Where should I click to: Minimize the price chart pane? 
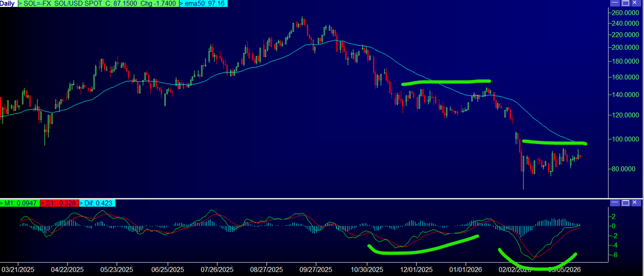[616, 4]
